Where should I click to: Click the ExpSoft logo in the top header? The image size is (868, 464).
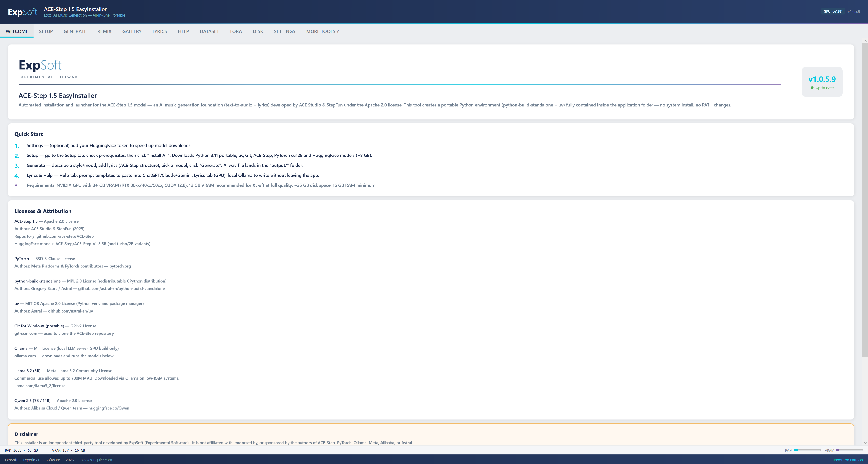point(22,12)
